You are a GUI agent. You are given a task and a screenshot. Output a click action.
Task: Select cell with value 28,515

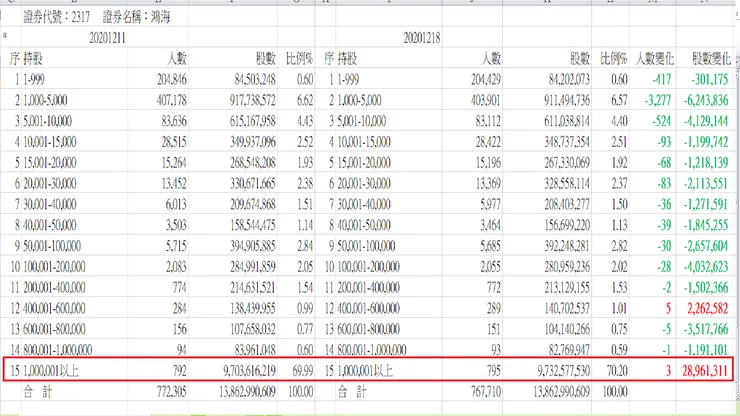pyautogui.click(x=174, y=142)
